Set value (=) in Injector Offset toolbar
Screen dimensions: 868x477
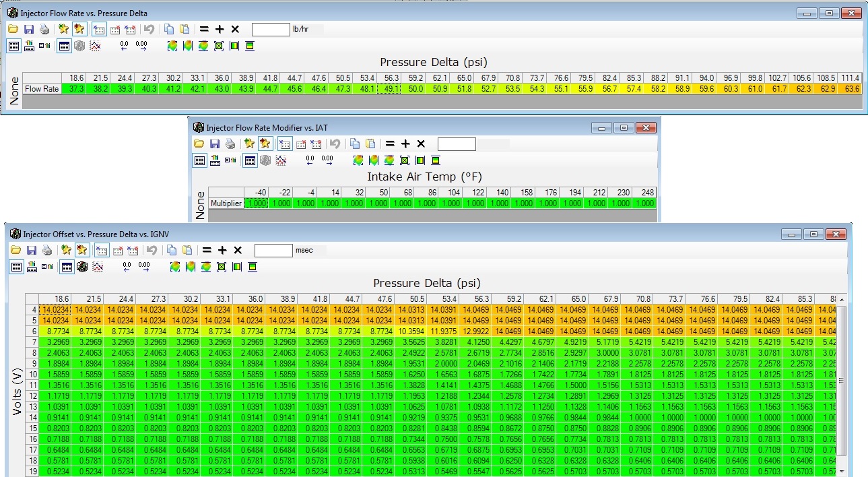[207, 250]
